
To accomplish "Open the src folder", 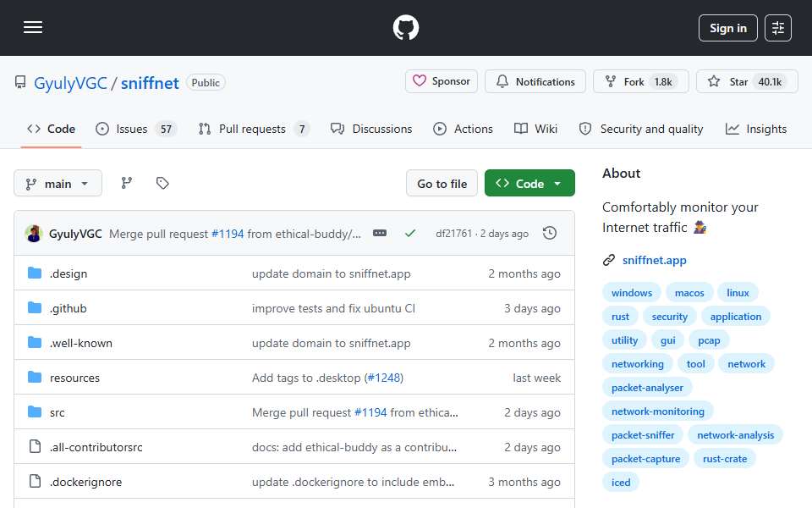I will coord(57,412).
